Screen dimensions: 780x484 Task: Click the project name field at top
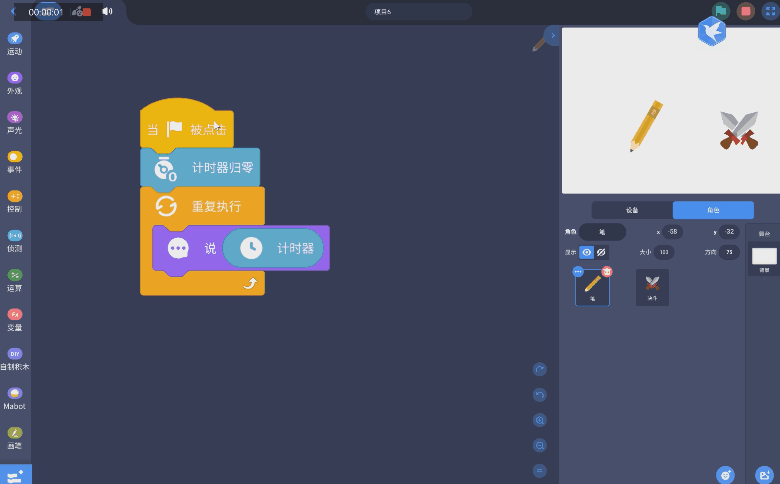pos(418,11)
